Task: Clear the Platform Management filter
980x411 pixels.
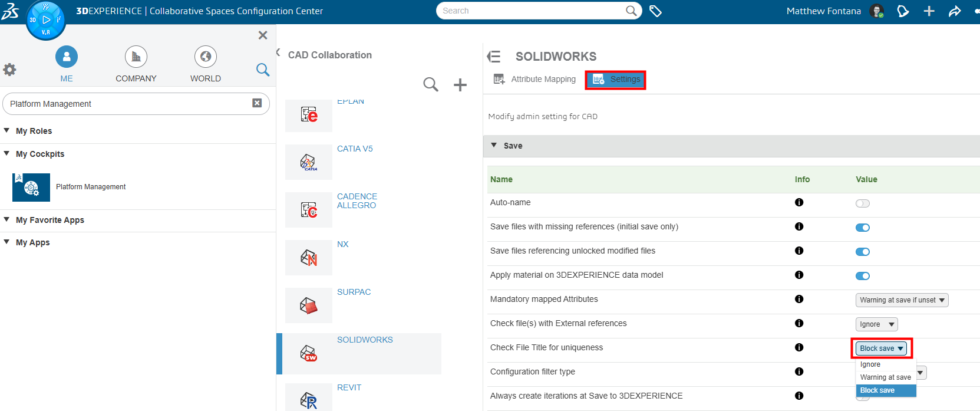Action: tap(257, 103)
